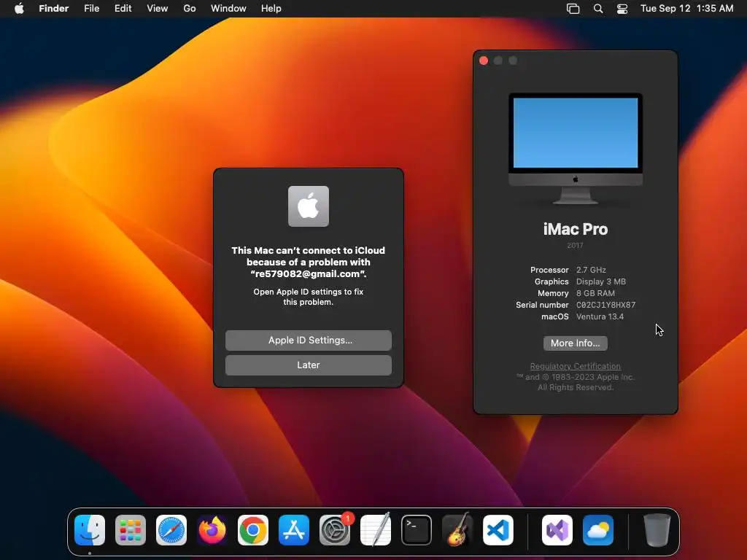The width and height of the screenshot is (747, 560).
Task: Open the Edit menu
Action: tap(123, 9)
